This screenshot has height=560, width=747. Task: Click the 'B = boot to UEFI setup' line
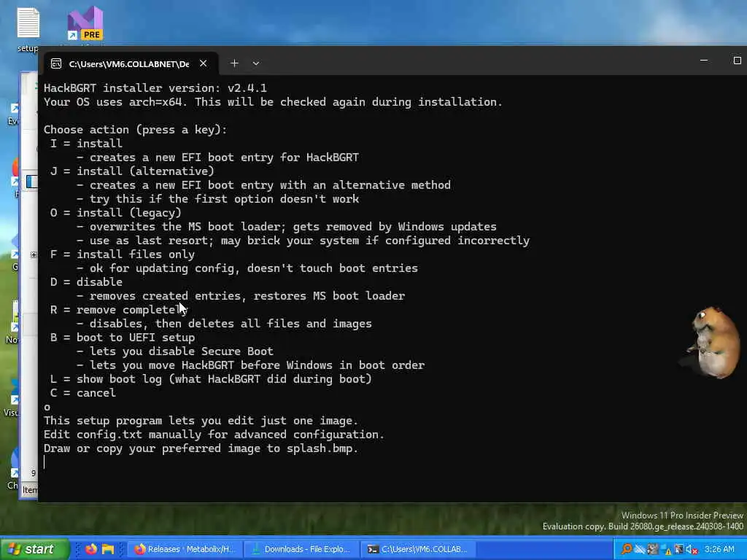point(123,338)
